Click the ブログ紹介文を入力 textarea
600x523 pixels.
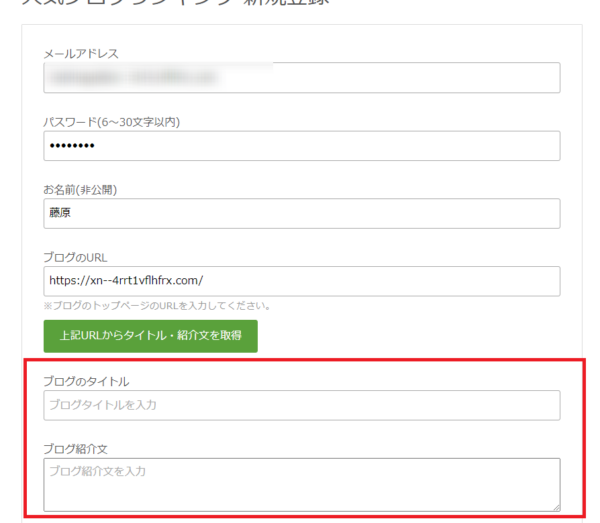(x=300, y=484)
